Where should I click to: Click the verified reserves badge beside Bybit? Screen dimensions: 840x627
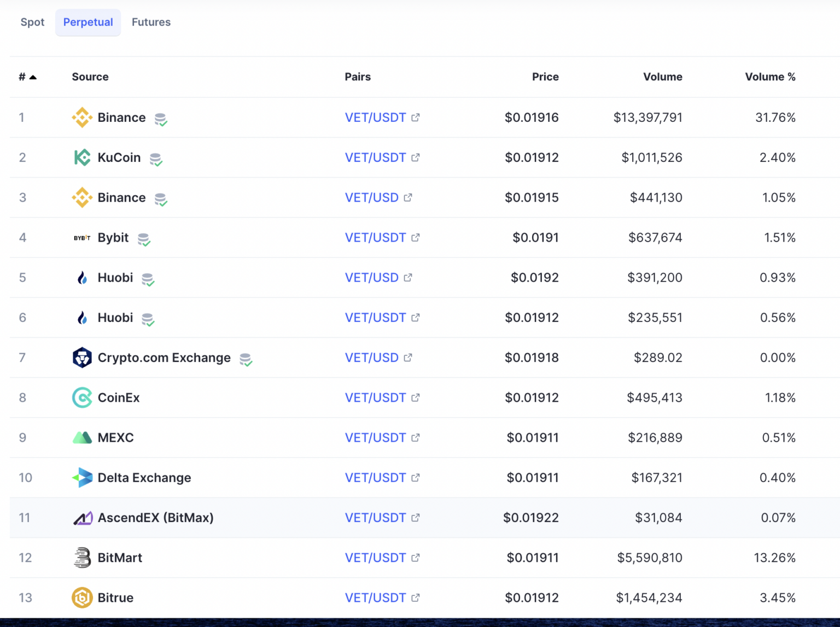(x=144, y=239)
